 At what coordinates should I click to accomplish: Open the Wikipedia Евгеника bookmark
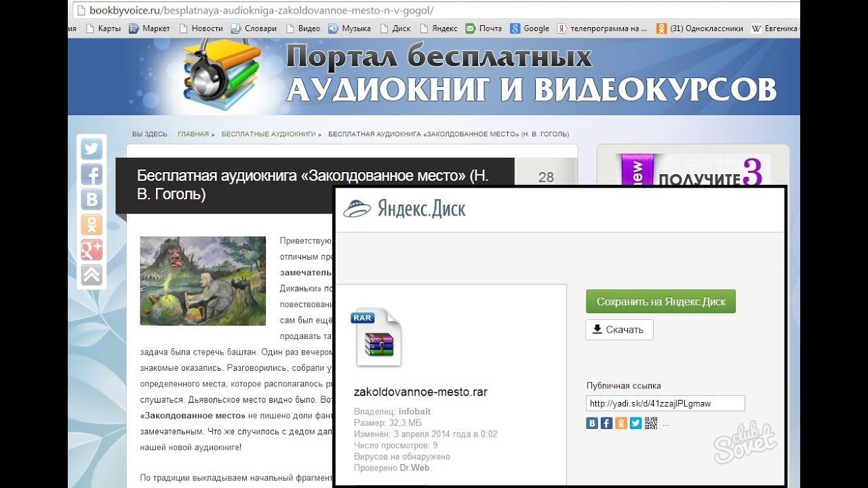tap(775, 28)
